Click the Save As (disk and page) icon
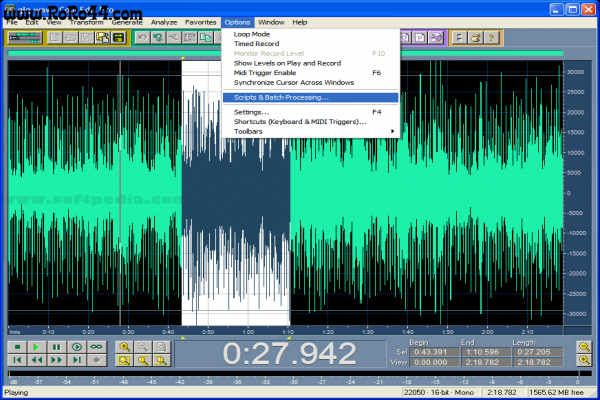This screenshot has height=400, width=600. (103, 38)
